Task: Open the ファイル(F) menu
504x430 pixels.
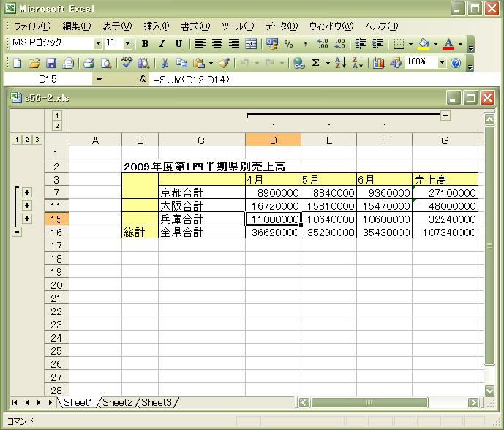Action: click(32, 26)
